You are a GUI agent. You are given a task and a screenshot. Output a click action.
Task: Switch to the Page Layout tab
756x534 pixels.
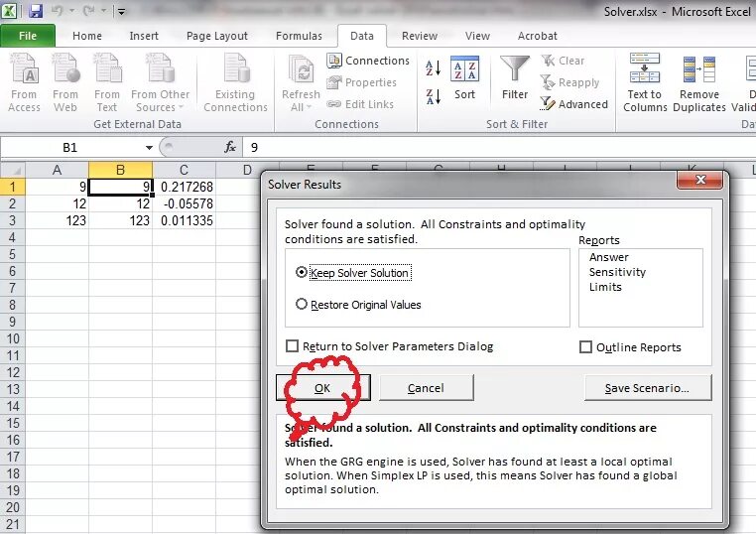pyautogui.click(x=217, y=36)
